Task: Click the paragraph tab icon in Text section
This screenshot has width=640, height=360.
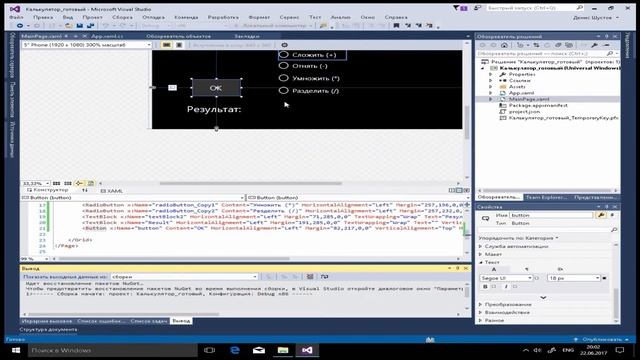Action: [x=527, y=269]
